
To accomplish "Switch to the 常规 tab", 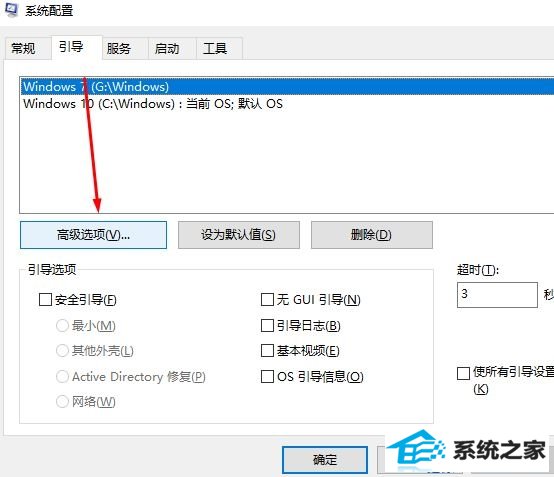I will click(23, 48).
